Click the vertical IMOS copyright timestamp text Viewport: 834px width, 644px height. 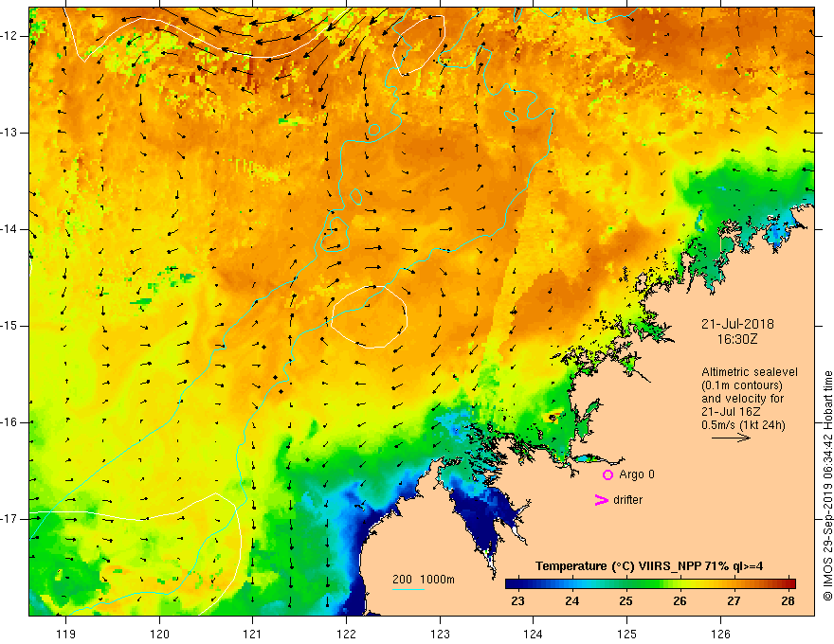[827, 487]
